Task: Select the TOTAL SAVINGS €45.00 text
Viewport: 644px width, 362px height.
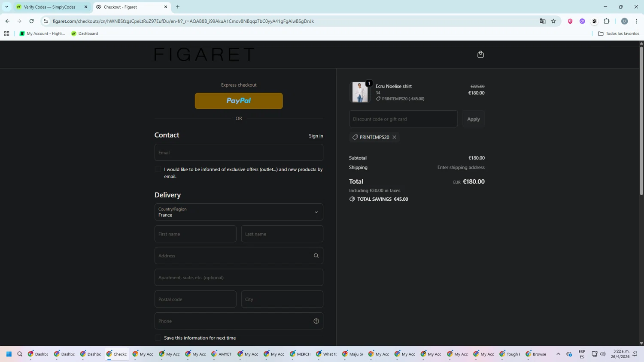Action: click(x=383, y=199)
